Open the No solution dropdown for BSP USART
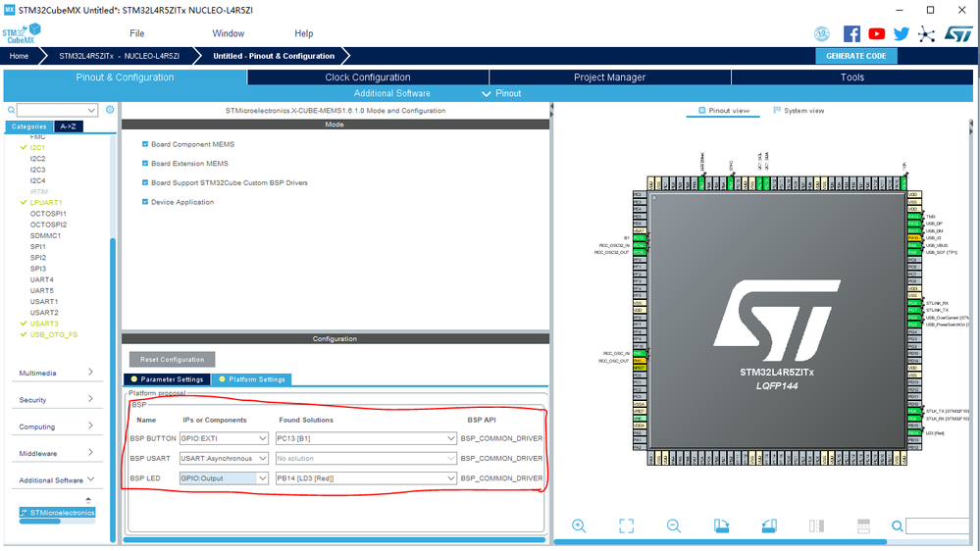The width and height of the screenshot is (980, 551). pyautogui.click(x=366, y=459)
